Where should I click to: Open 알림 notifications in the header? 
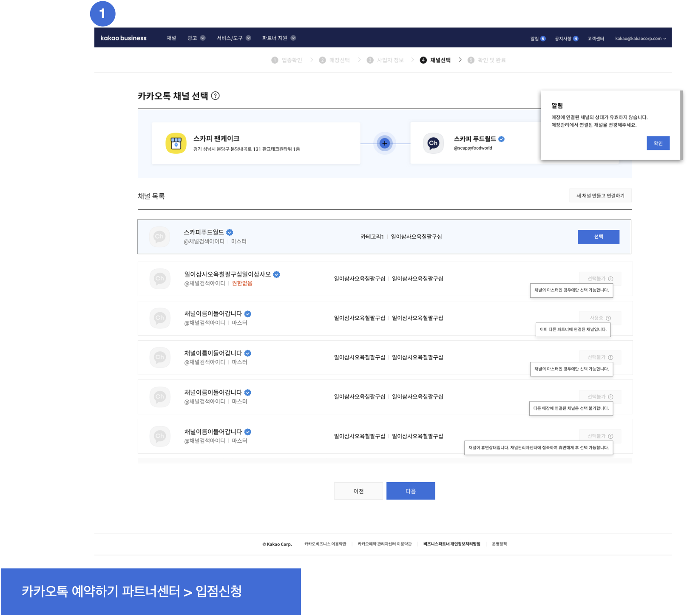click(537, 39)
